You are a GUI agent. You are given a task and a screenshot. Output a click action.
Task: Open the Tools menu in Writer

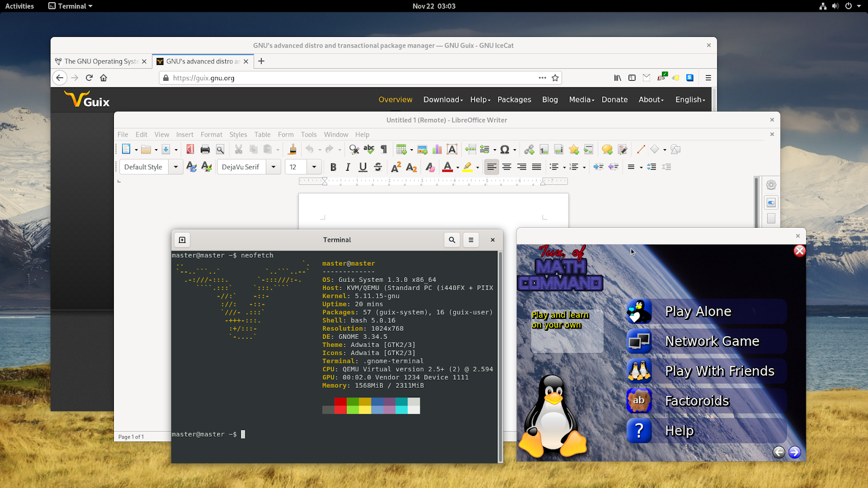(309, 134)
